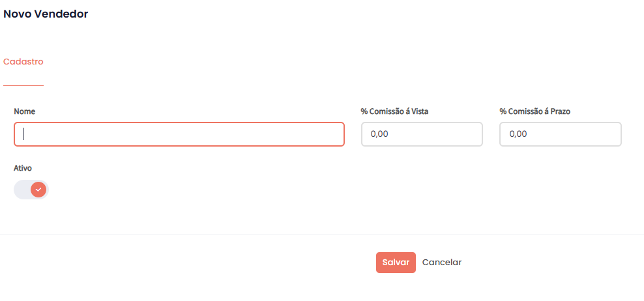Focus the % Comissão á Vista field
The height and width of the screenshot is (301, 644).
point(422,134)
